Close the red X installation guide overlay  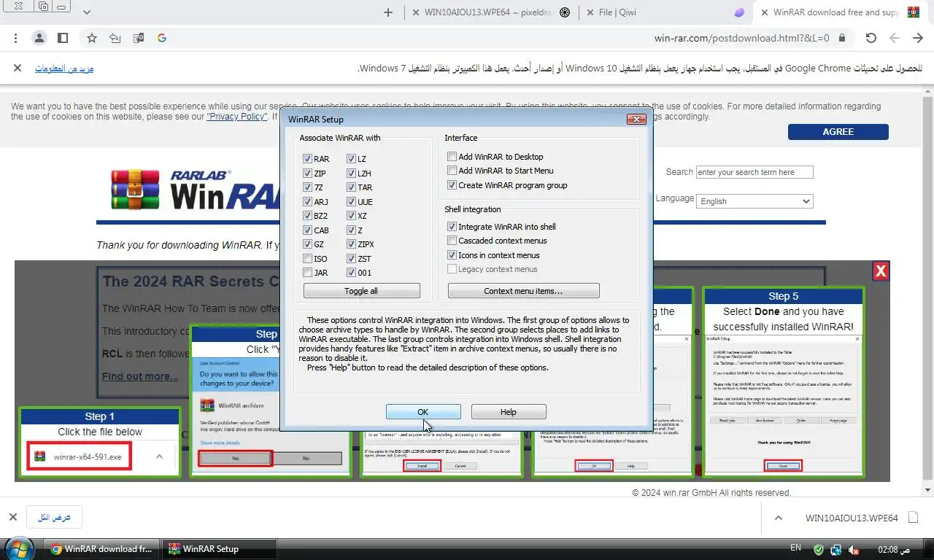coord(881,271)
